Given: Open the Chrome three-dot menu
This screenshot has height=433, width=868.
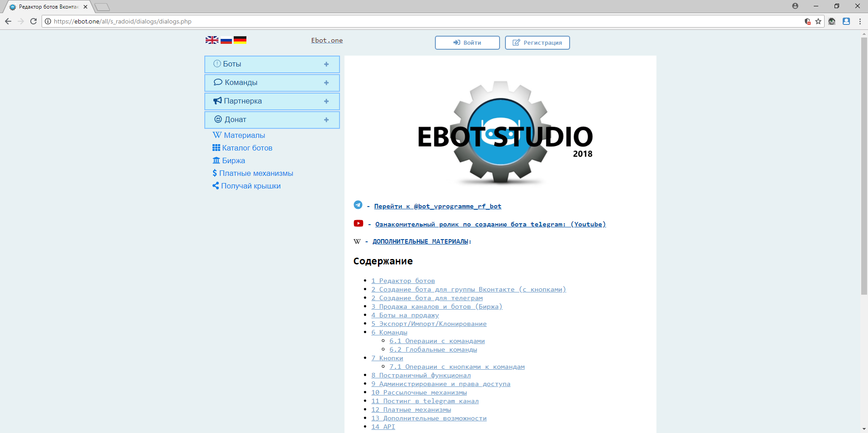Looking at the screenshot, I should 860,21.
